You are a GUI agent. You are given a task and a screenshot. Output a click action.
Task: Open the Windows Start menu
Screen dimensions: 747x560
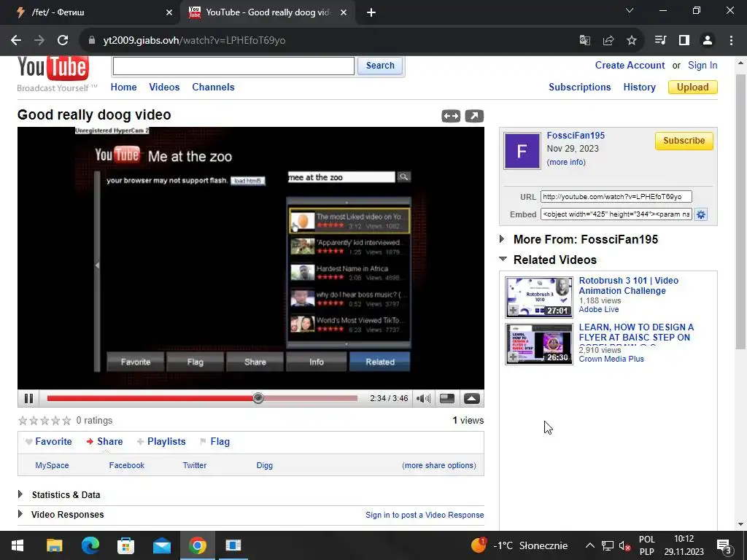click(18, 545)
